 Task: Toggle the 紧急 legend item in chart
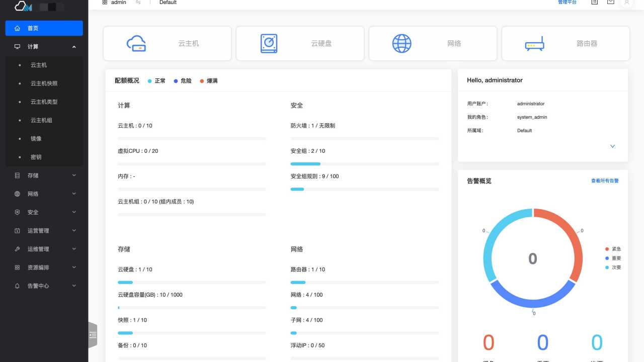[613, 249]
